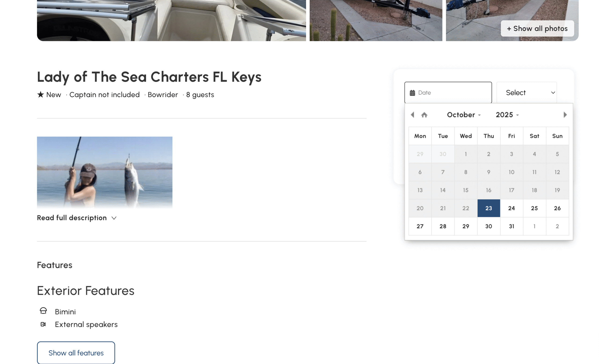599x364 pixels.
Task: Click the External speakers icon
Action: (43, 324)
